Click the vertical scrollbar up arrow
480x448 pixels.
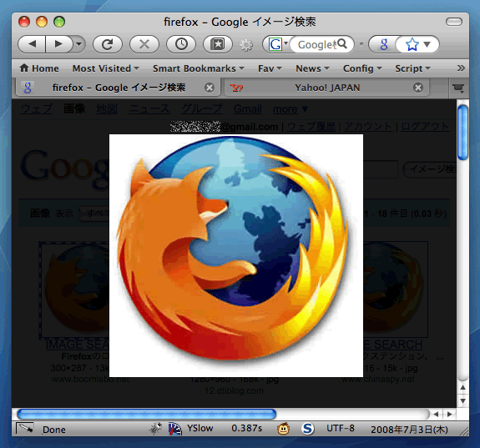tap(462, 388)
